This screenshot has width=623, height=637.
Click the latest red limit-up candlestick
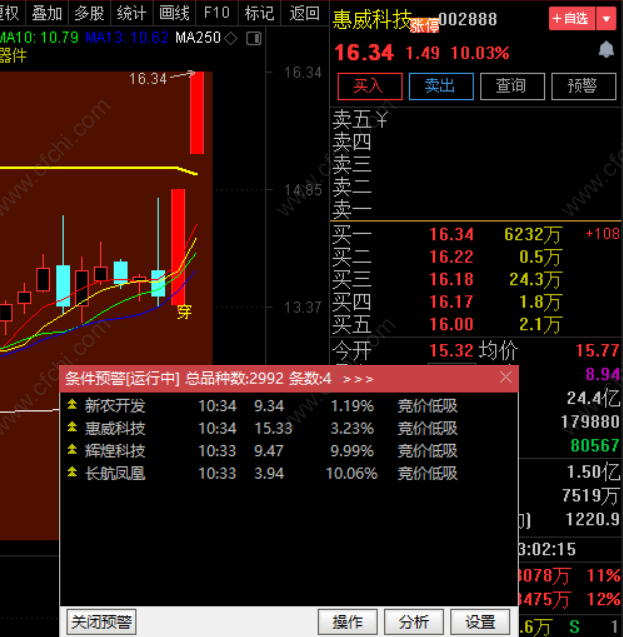(197, 113)
